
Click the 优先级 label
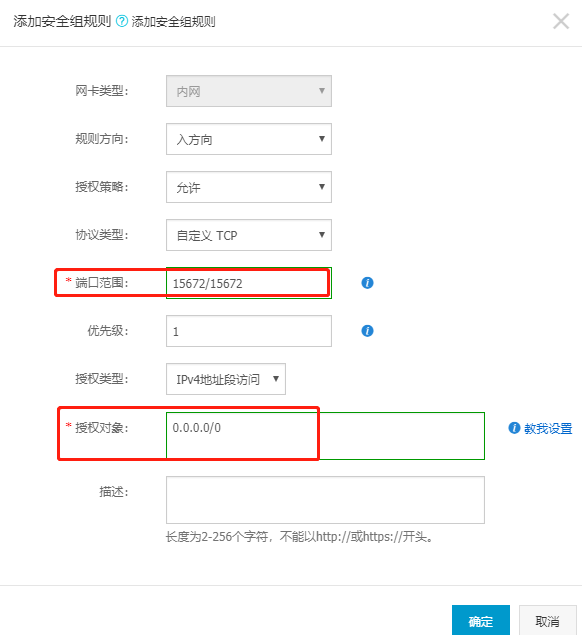pos(107,331)
